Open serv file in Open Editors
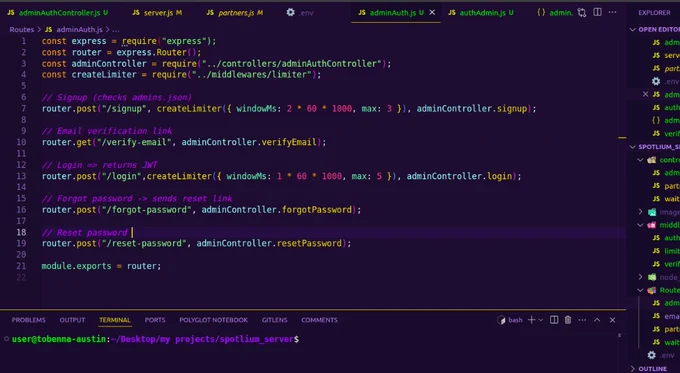This screenshot has width=680, height=373. coord(666,55)
